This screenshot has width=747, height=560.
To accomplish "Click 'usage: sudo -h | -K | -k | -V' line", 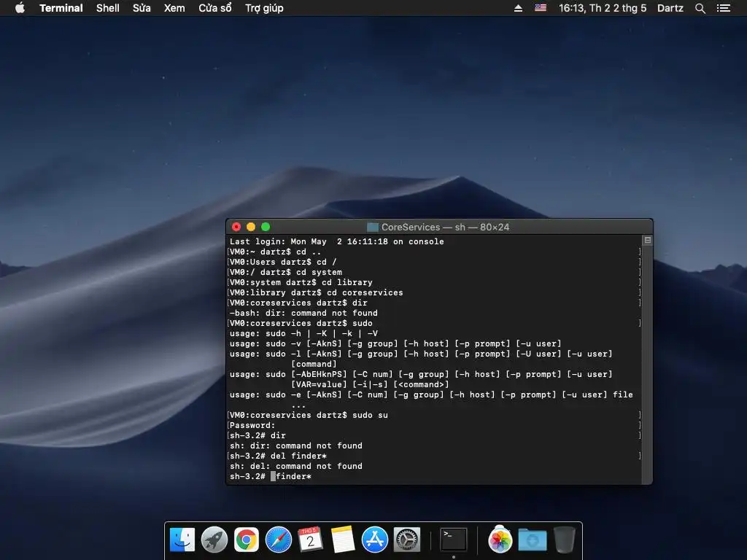I will (x=303, y=333).
